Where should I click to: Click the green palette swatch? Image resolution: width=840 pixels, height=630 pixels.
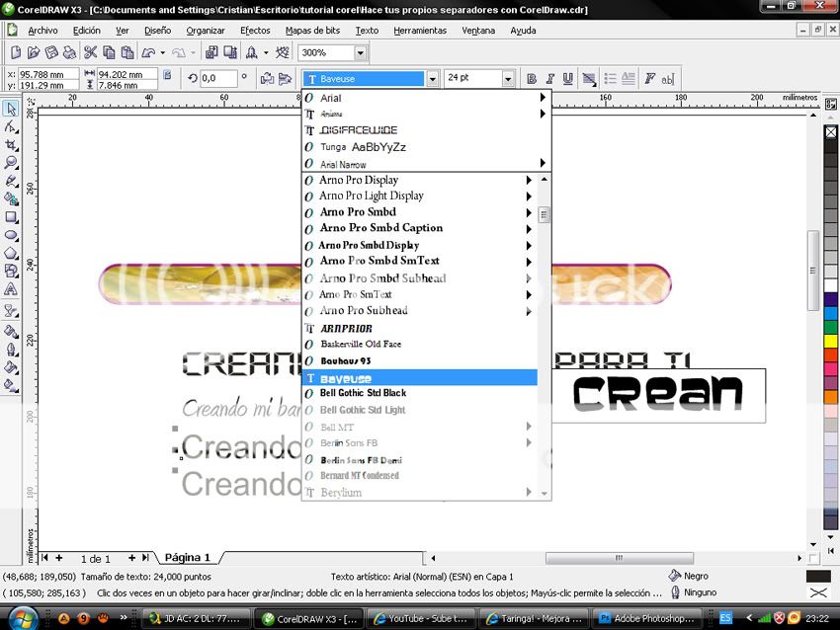[x=831, y=327]
